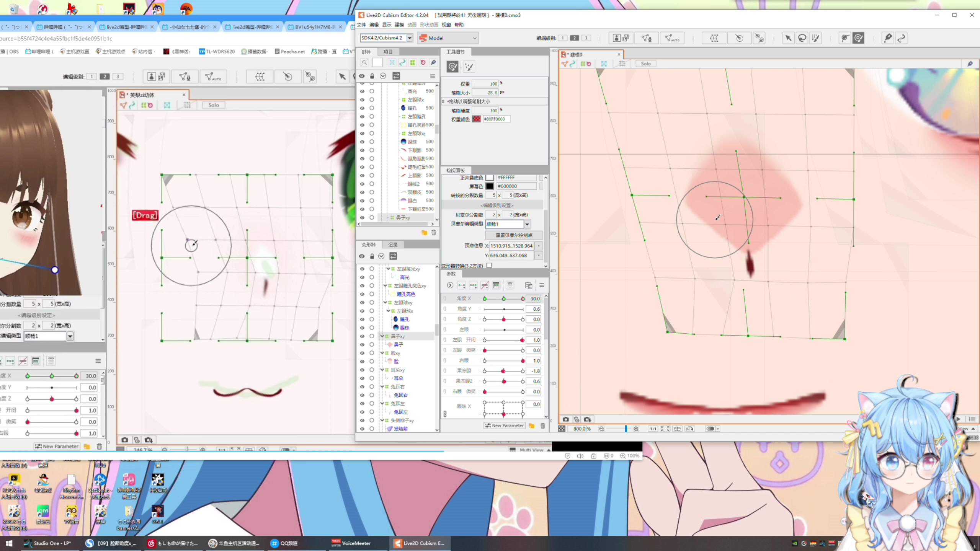
Task: Choose the brush selection tool
Action: 816,38
